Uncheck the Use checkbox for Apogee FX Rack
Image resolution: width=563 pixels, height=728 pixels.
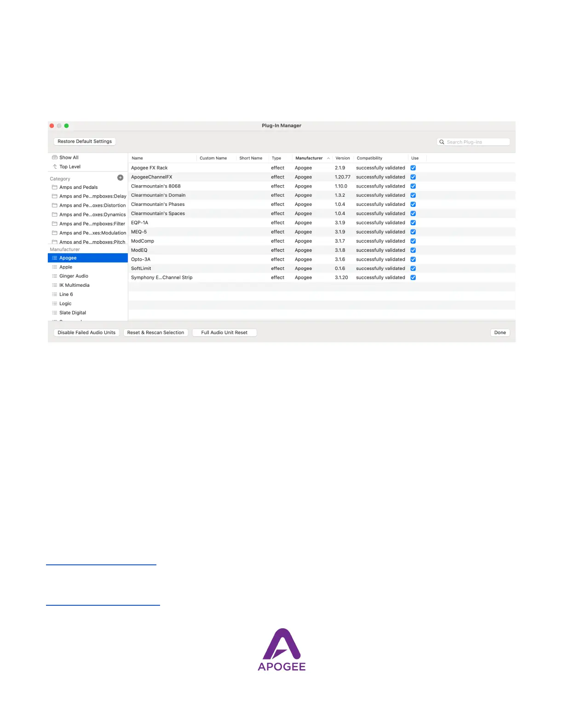(413, 168)
